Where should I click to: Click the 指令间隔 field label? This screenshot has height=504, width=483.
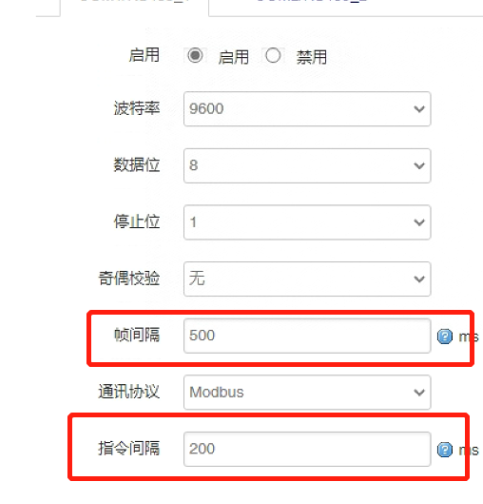(129, 448)
